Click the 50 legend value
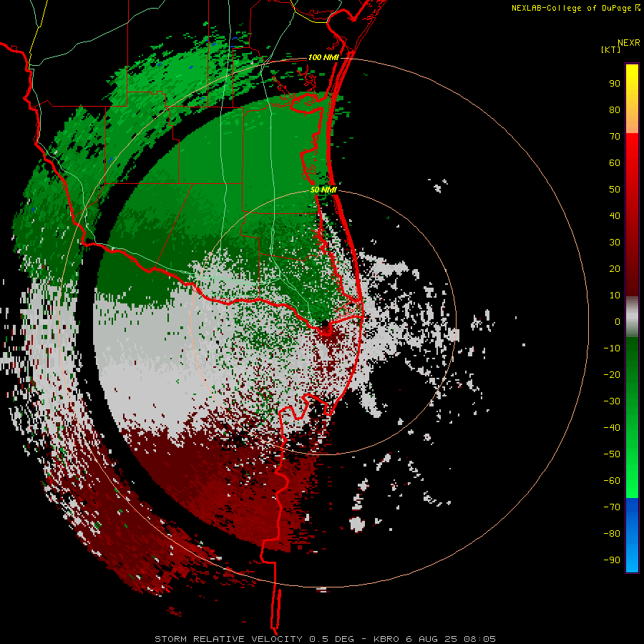Screen dimensions: 644x644 click(x=615, y=190)
